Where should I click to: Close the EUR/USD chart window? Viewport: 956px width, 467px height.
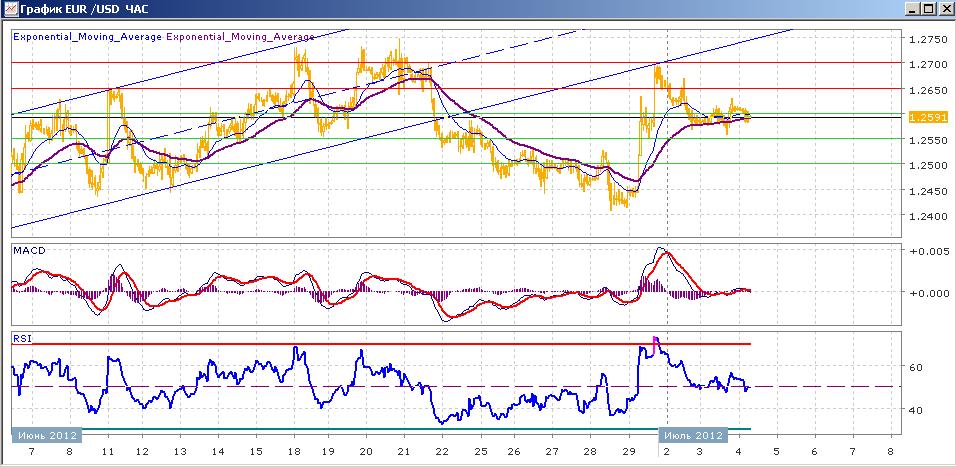pyautogui.click(x=943, y=9)
